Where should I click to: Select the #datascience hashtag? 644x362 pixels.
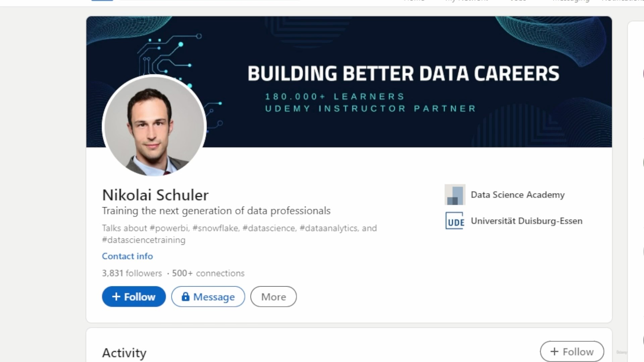pos(269,228)
